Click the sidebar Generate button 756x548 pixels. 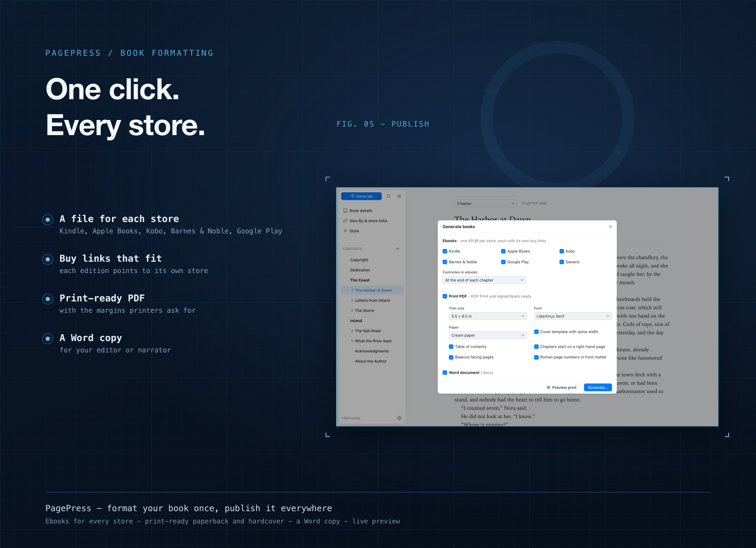tap(361, 196)
